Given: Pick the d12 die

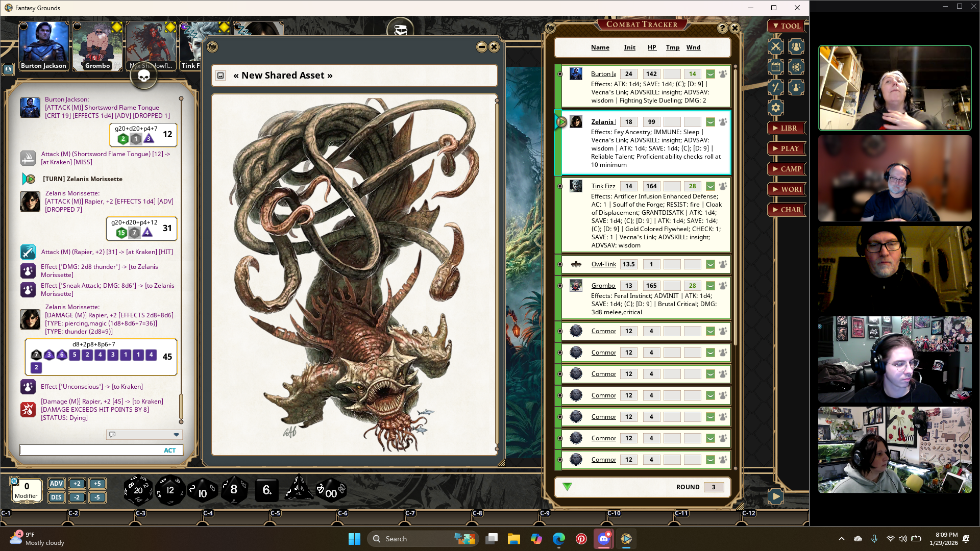Looking at the screenshot, I should click(x=170, y=490).
